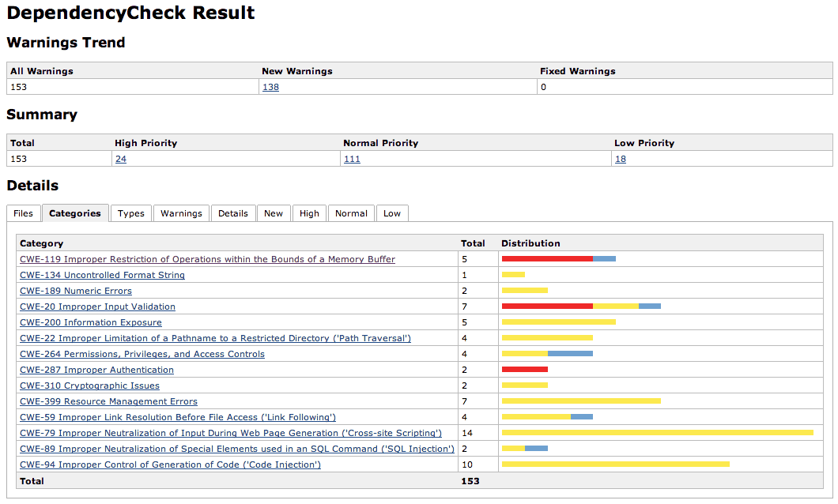Click the yellow CWE-79 distribution bar
The image size is (838, 504).
click(x=657, y=433)
